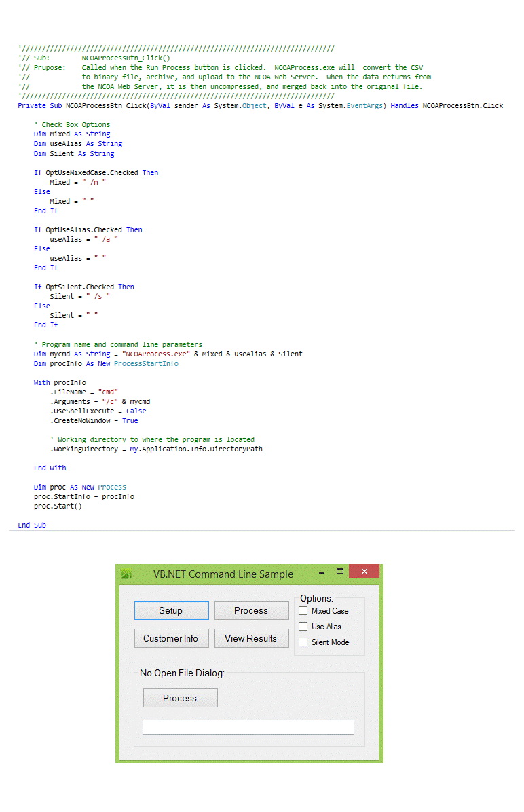Click the Setup button
This screenshot has height=812, width=524.
click(x=172, y=610)
